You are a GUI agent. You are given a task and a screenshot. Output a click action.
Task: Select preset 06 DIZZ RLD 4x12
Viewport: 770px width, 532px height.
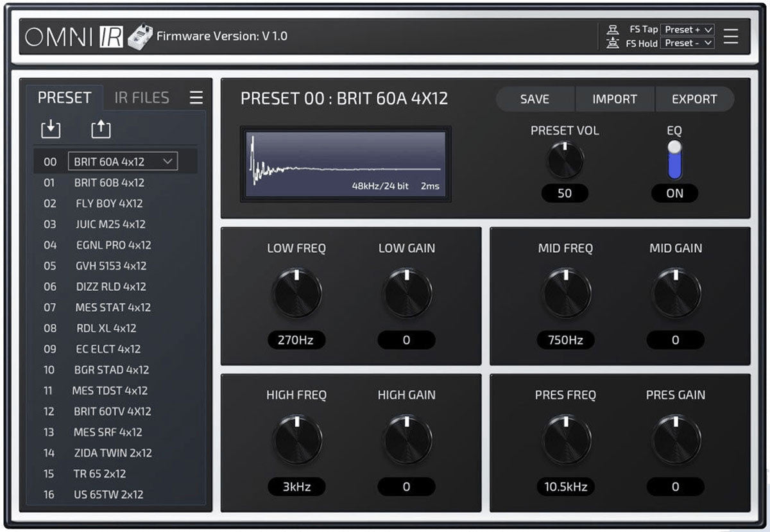coord(116,287)
